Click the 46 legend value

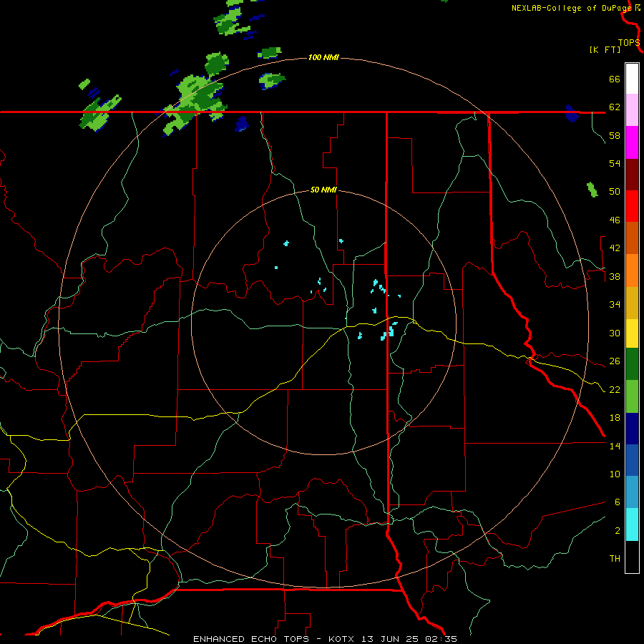click(x=615, y=220)
